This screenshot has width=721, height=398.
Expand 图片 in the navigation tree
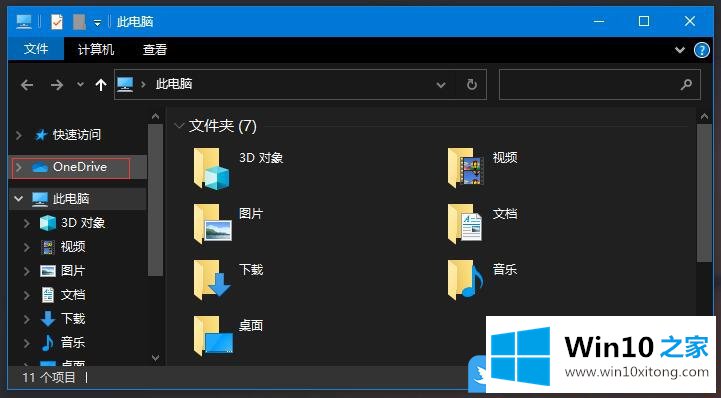tap(27, 271)
